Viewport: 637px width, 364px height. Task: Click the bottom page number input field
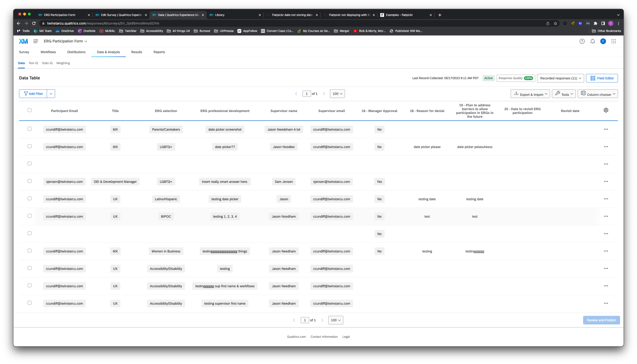coord(305,320)
